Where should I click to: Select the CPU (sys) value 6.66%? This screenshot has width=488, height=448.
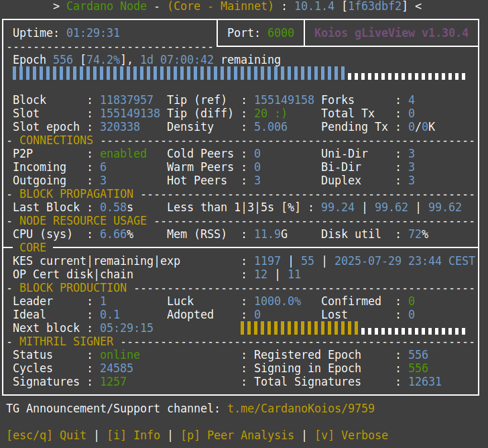pos(117,234)
